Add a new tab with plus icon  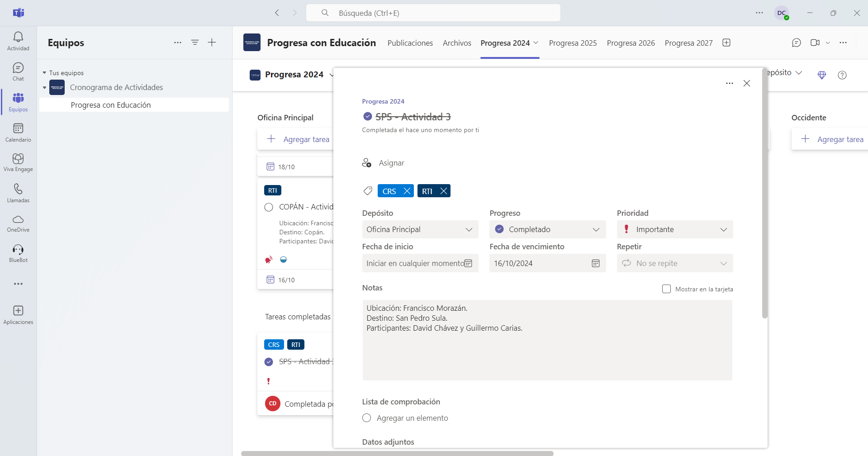click(x=726, y=43)
